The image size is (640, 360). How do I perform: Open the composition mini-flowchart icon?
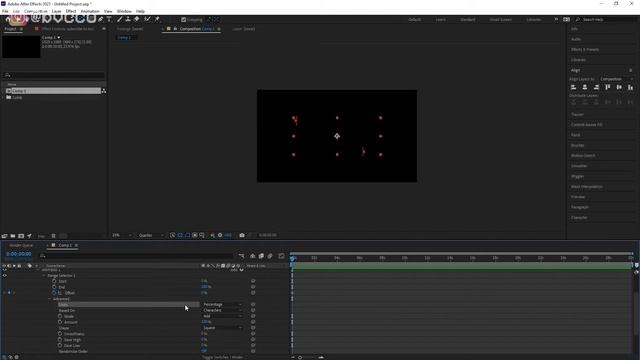(x=242, y=256)
